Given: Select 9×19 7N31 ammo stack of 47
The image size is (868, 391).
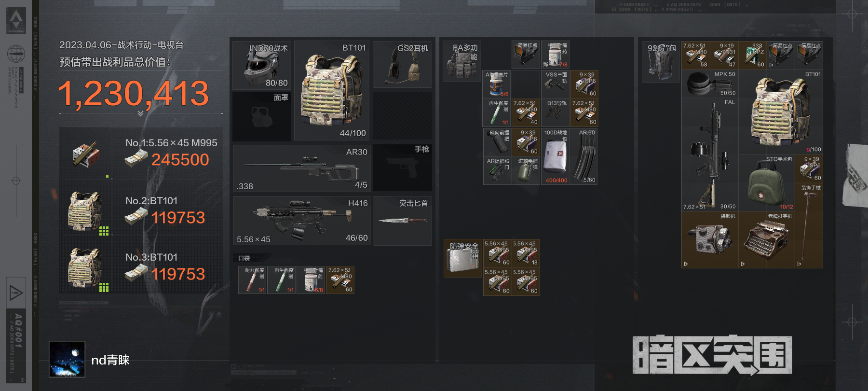Looking at the screenshot, I should [x=724, y=55].
